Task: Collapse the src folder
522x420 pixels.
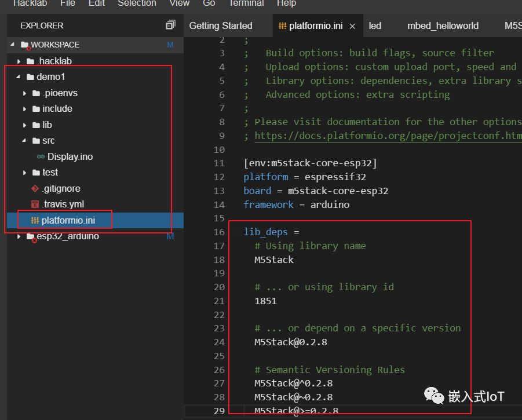Action: [25, 141]
